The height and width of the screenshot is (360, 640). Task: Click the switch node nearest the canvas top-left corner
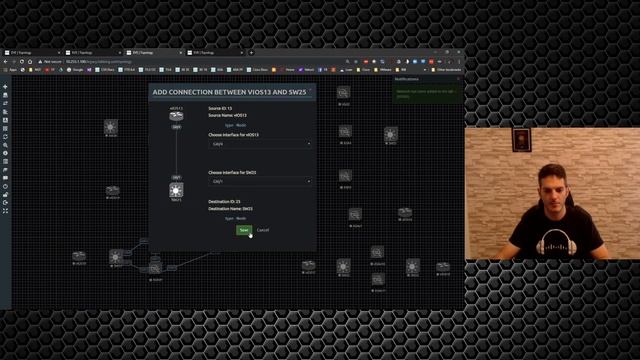click(x=111, y=127)
